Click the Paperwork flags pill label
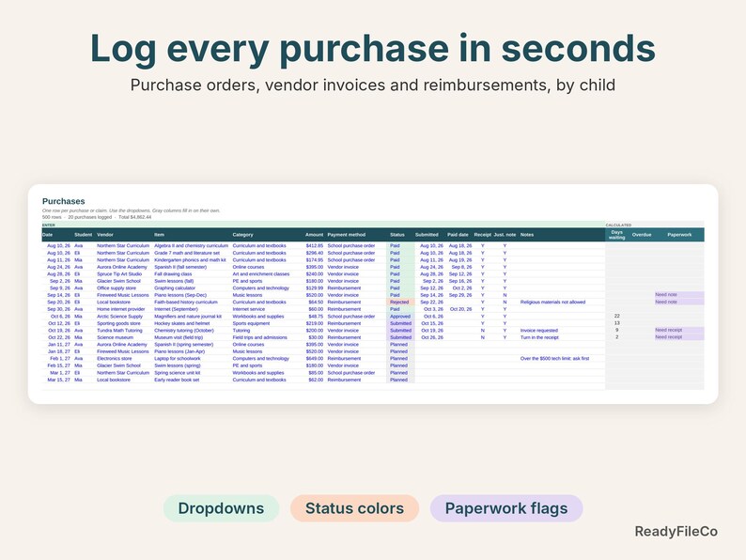 pyautogui.click(x=506, y=508)
